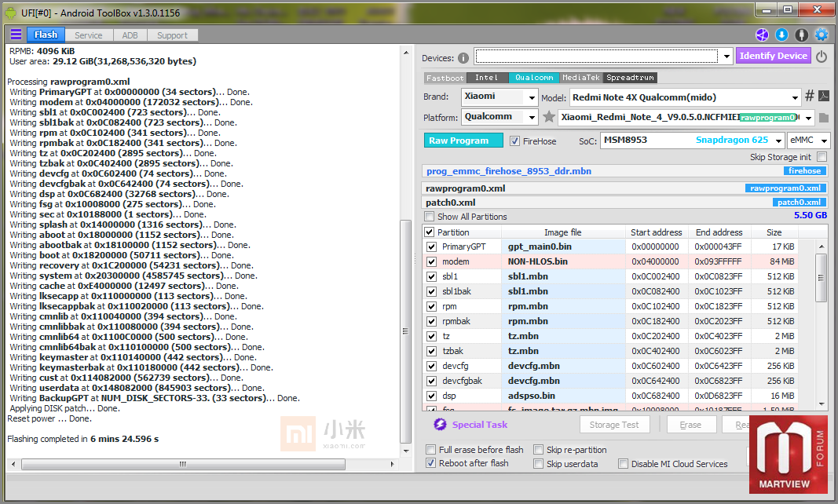Open the Model dropdown Redmi Note 4X
Viewport: 838px width, 504px height.
pyautogui.click(x=796, y=97)
